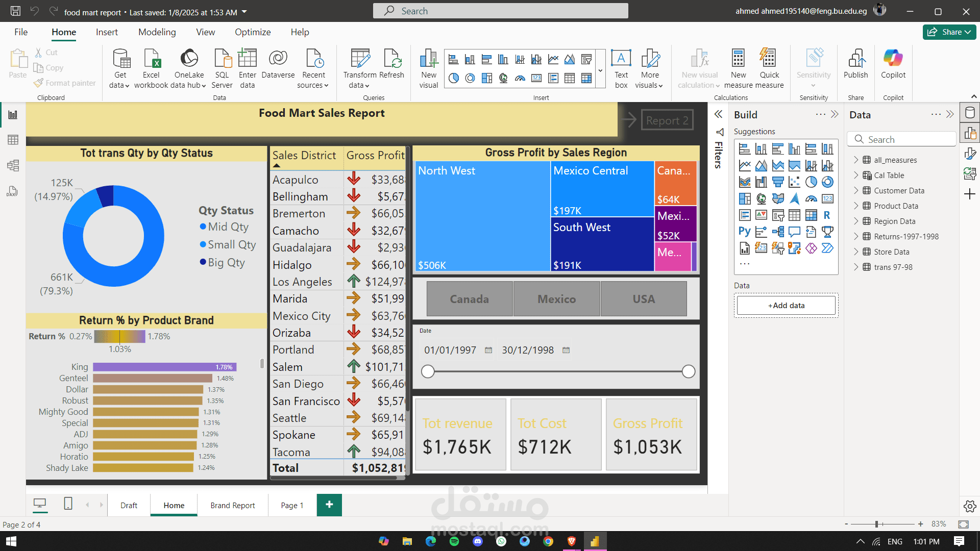Switch to Report view in left sidebar

pos(13,115)
